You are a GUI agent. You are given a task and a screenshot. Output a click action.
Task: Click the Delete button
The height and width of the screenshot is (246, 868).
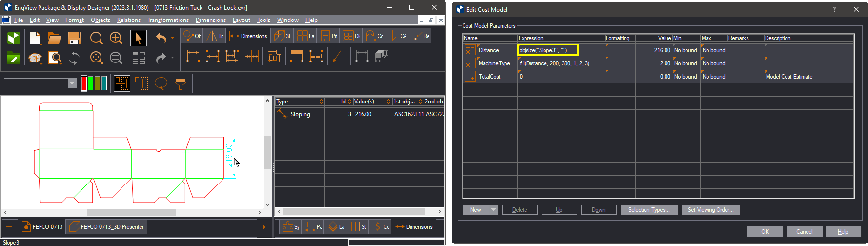tap(520, 210)
